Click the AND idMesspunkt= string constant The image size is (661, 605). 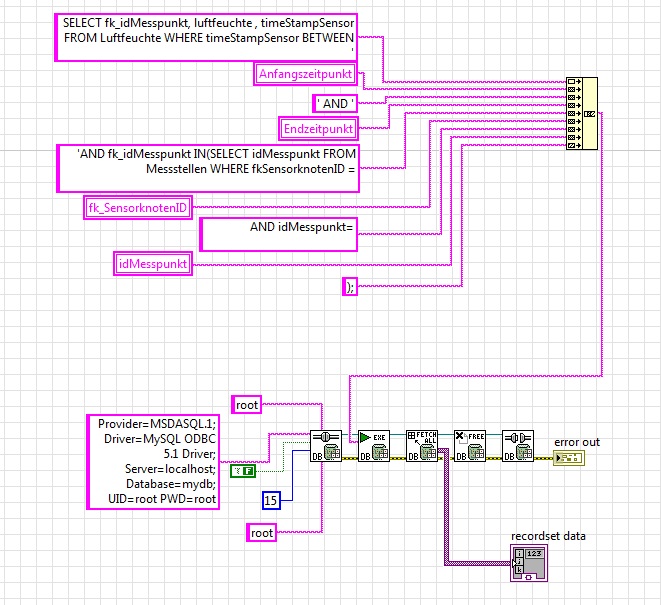(x=278, y=234)
